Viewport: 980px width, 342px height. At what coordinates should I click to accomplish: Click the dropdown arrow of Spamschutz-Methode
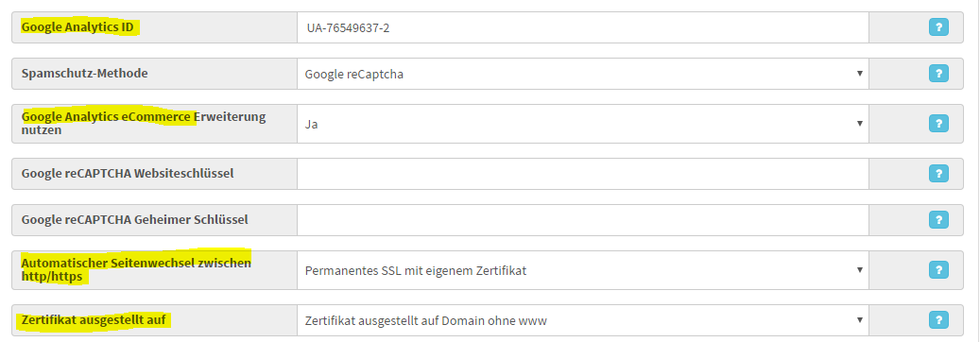coord(860,74)
